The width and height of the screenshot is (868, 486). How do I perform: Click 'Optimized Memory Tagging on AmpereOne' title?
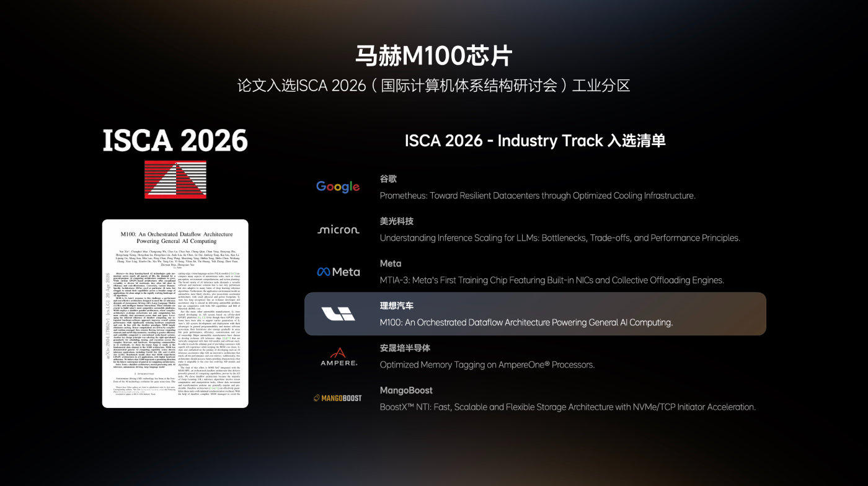487,365
